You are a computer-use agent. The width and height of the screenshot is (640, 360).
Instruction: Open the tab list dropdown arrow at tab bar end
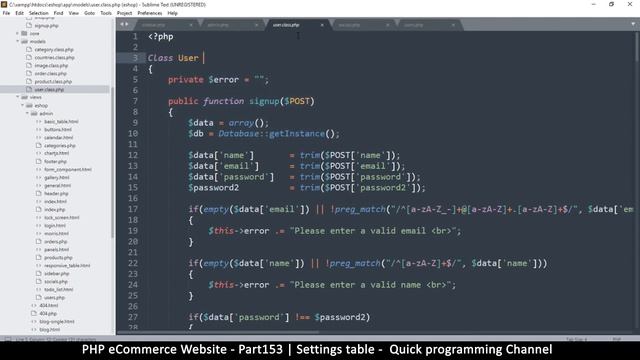pyautogui.click(x=633, y=24)
